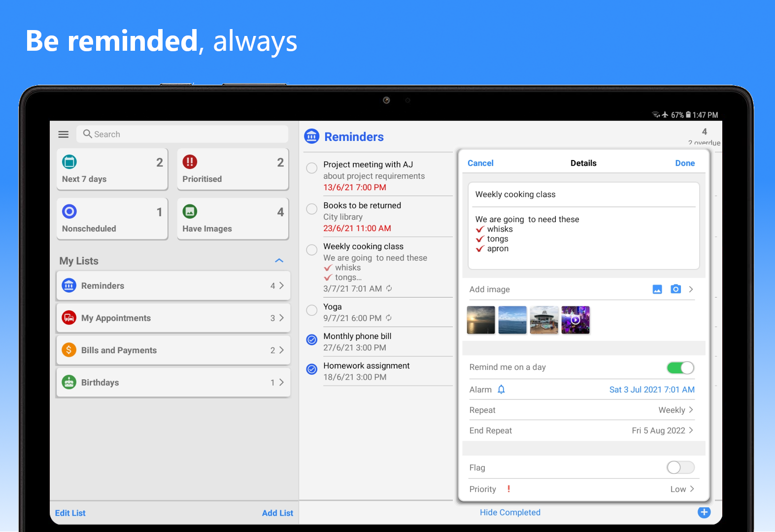The width and height of the screenshot is (775, 532).
Task: Open the Next 7 days smart list
Action: pos(112,169)
